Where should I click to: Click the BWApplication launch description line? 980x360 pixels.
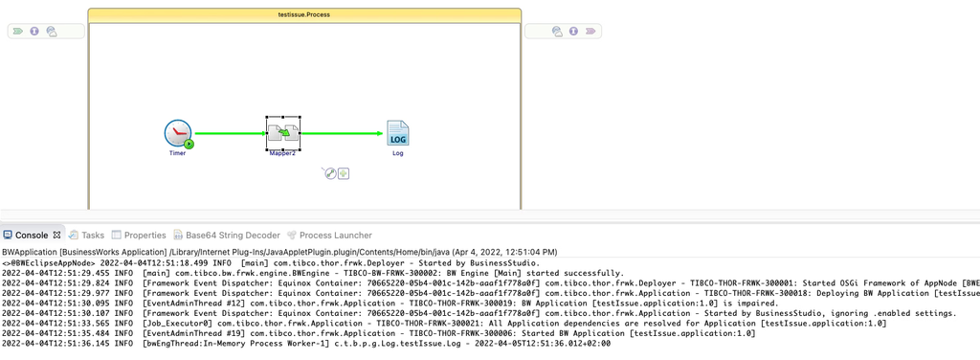(x=279, y=252)
